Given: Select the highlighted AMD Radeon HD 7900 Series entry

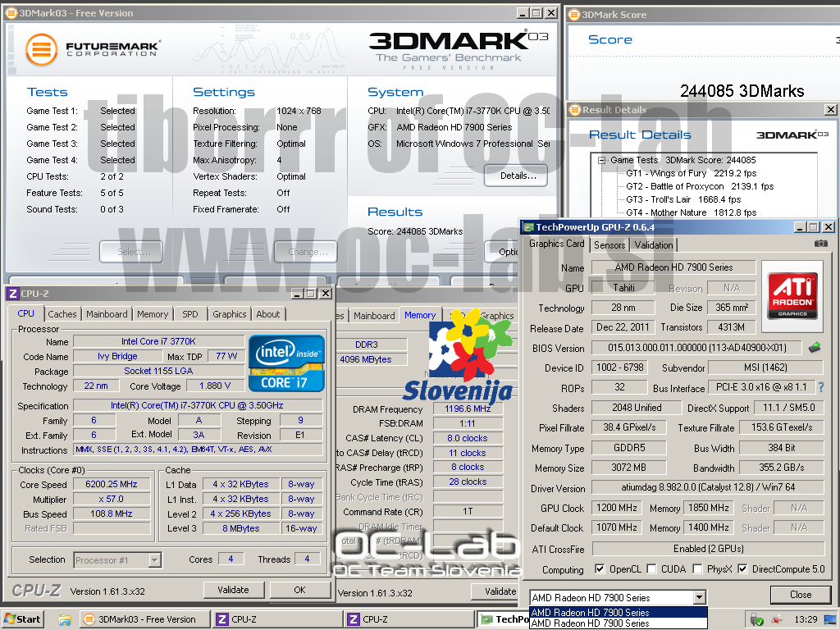Looking at the screenshot, I should pos(619,612).
